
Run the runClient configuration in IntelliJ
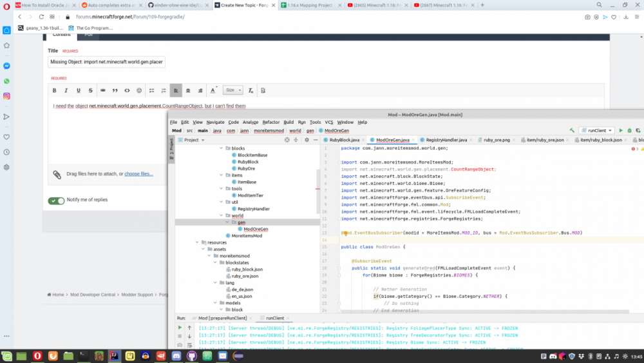pos(621,130)
